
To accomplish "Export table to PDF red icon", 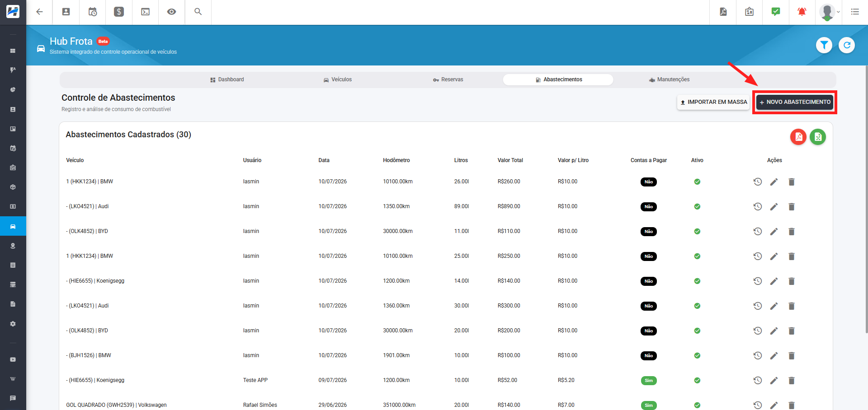I will click(x=798, y=137).
